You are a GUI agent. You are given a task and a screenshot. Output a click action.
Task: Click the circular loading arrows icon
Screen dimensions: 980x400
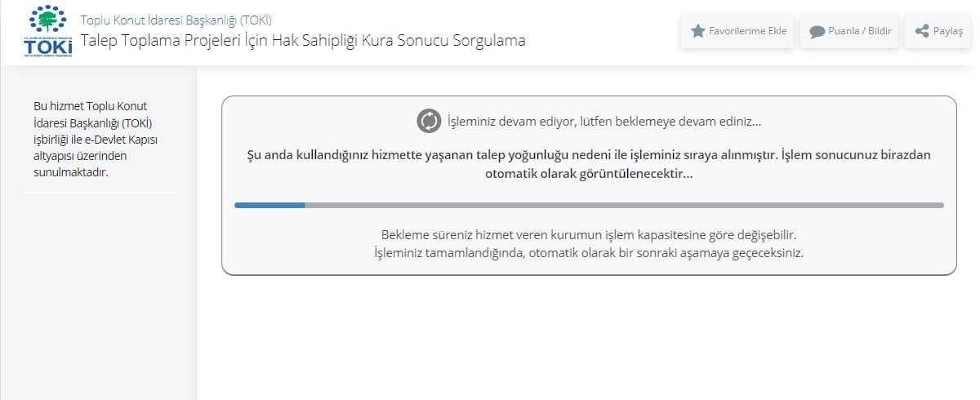429,122
